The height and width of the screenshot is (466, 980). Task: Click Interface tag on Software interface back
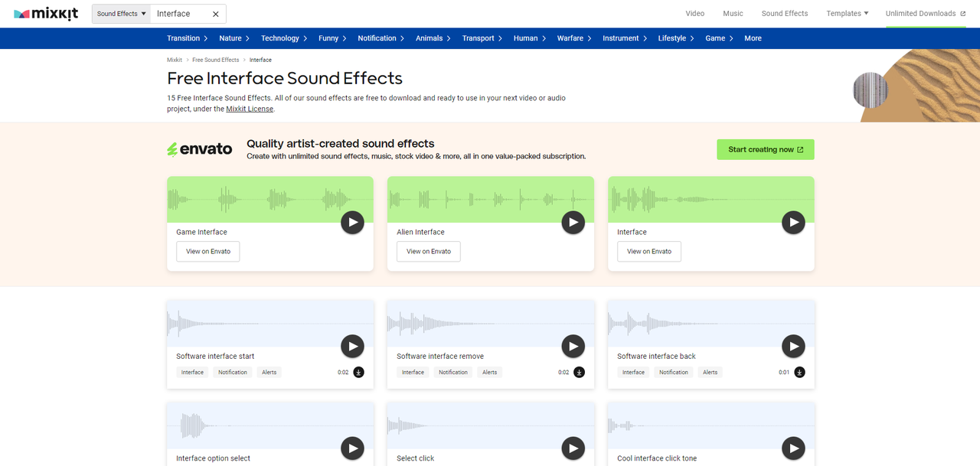[633, 373]
